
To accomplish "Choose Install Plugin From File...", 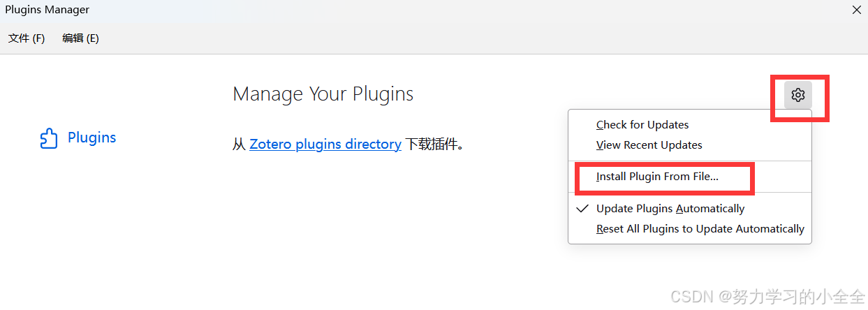I will [x=657, y=177].
